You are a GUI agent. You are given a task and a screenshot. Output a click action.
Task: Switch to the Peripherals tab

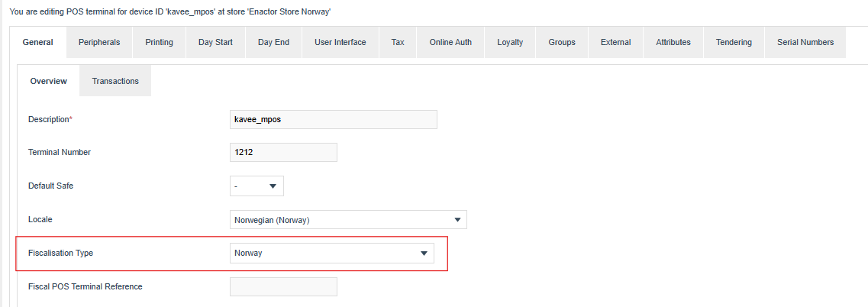99,42
